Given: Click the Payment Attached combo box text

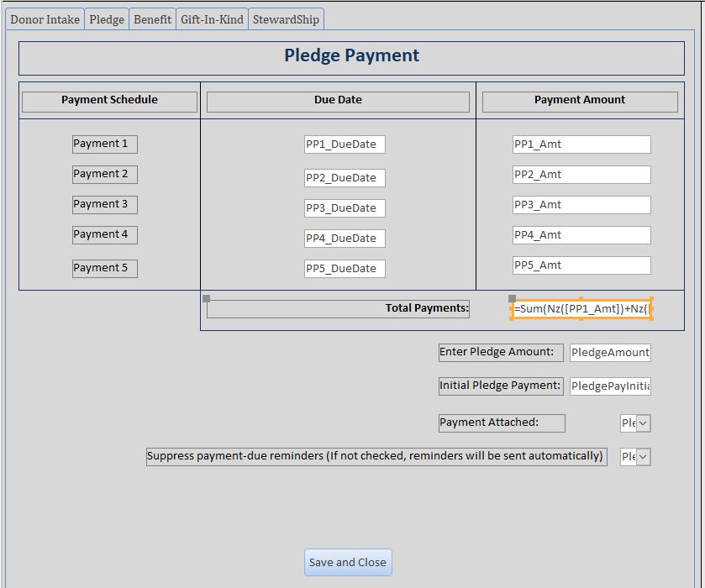Looking at the screenshot, I should click(x=629, y=423).
